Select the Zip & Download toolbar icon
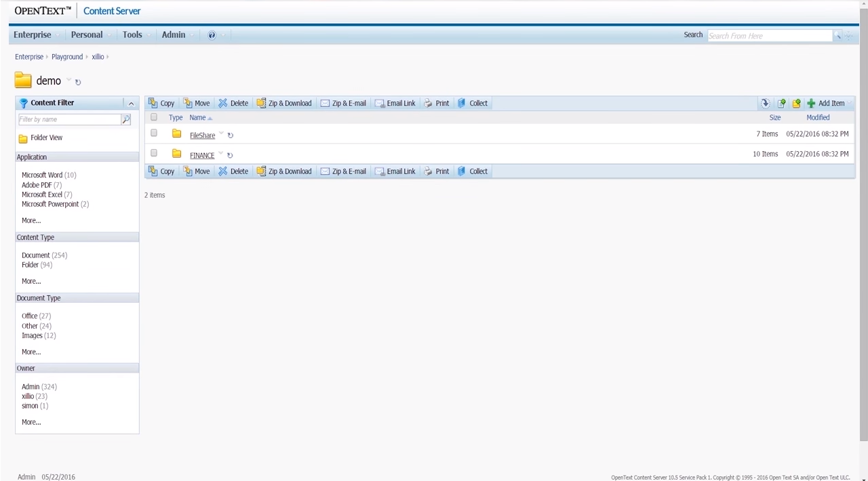 262,103
